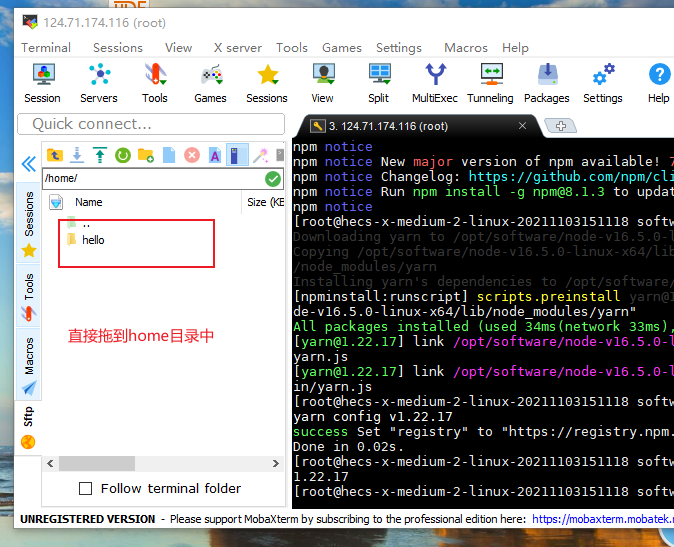Open the Session toolbar icon
The height and width of the screenshot is (547, 674).
tap(43, 83)
